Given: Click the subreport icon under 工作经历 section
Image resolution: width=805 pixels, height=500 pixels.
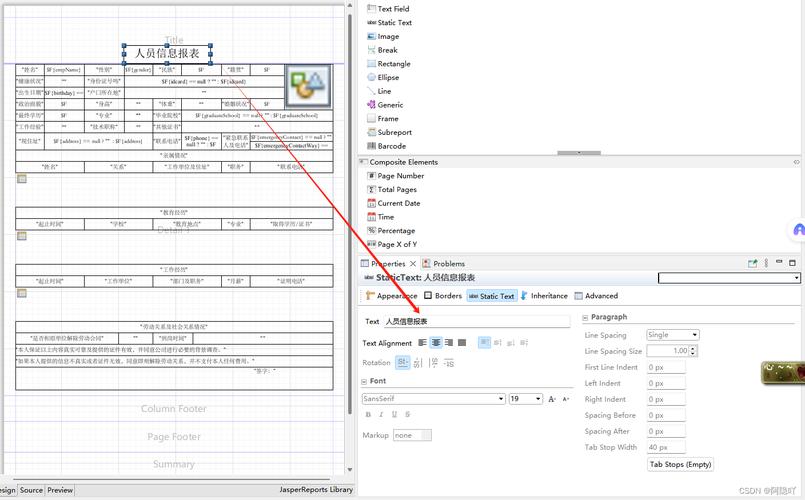Looking at the screenshot, I should (x=22, y=293).
